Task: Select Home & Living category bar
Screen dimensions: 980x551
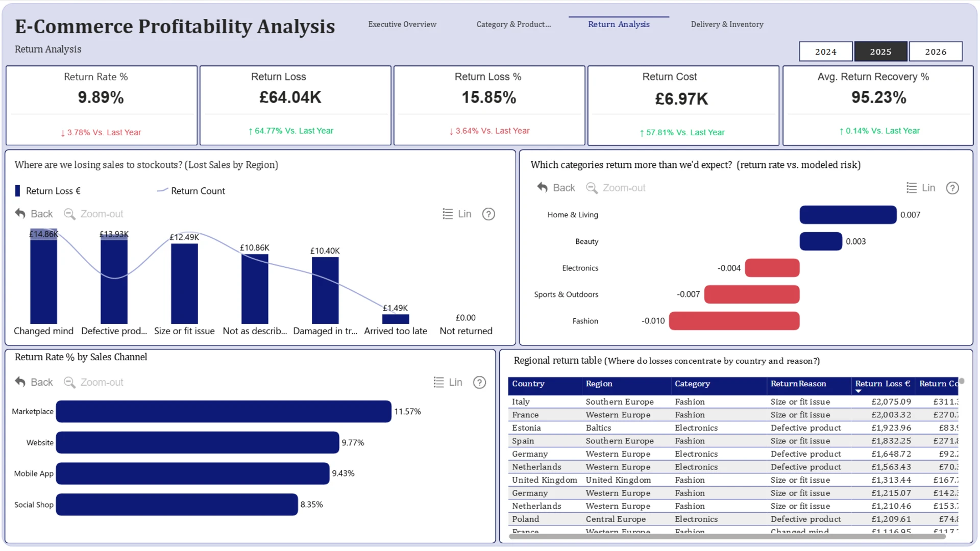Action: pos(848,215)
